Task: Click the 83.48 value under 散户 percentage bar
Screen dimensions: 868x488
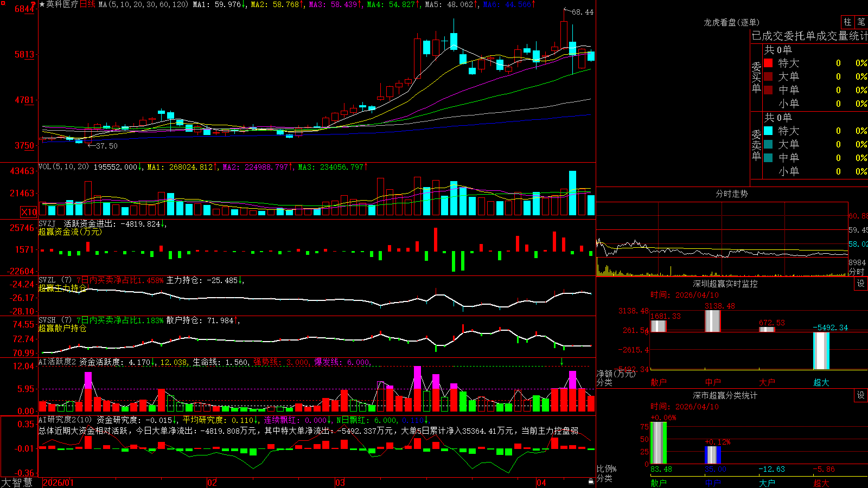Action: [x=661, y=469]
